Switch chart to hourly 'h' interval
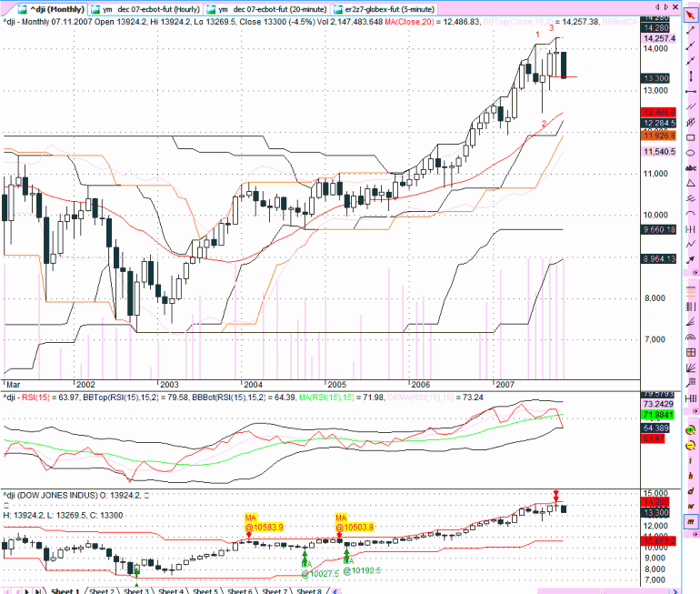700x594 pixels. coord(691,476)
